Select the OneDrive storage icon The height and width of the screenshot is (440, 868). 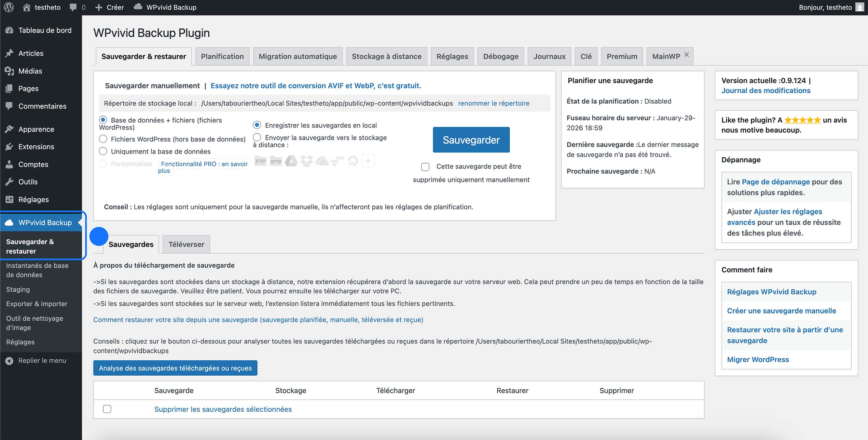322,161
